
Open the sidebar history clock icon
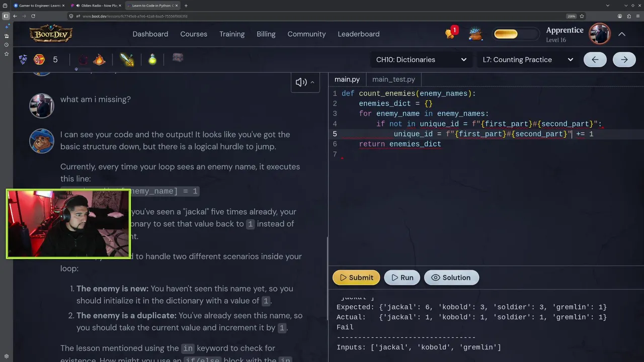click(6, 45)
